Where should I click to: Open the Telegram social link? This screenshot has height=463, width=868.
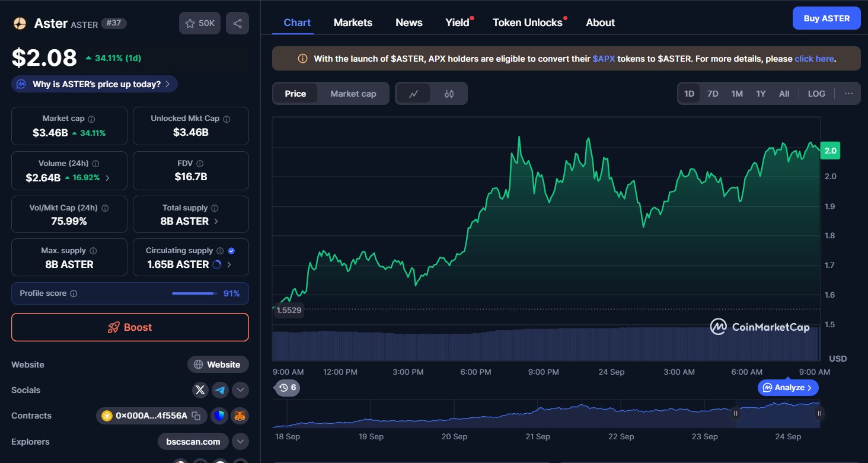pos(221,389)
